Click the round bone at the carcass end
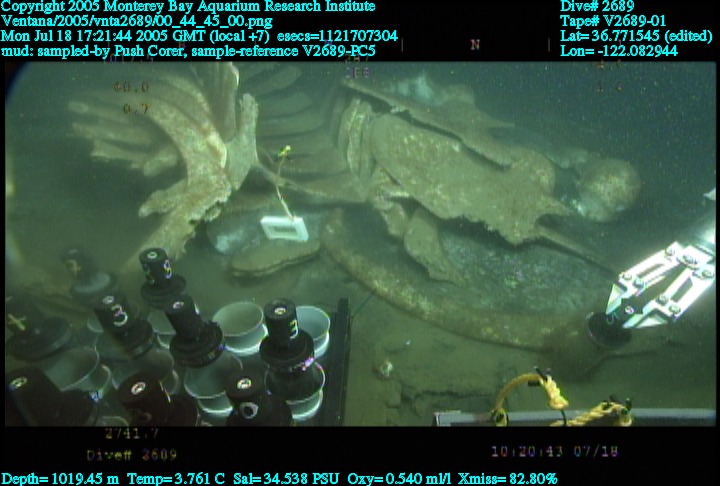The height and width of the screenshot is (486, 720). (x=608, y=184)
